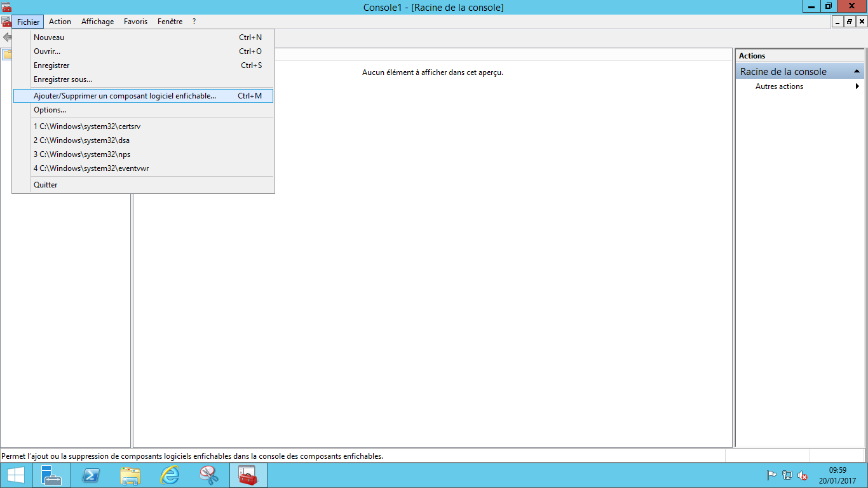Open the Favoris menu
This screenshot has width=868, height=488.
click(x=135, y=22)
